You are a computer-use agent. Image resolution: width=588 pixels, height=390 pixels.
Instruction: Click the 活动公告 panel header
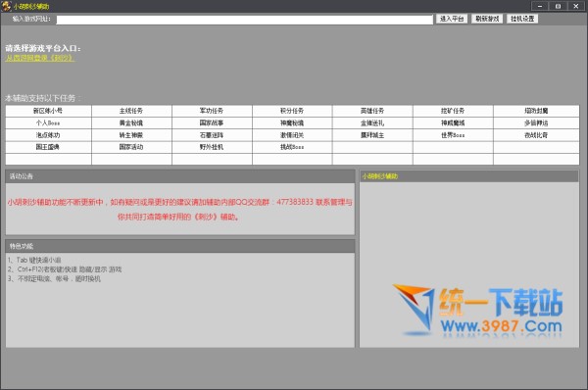[x=180, y=176]
